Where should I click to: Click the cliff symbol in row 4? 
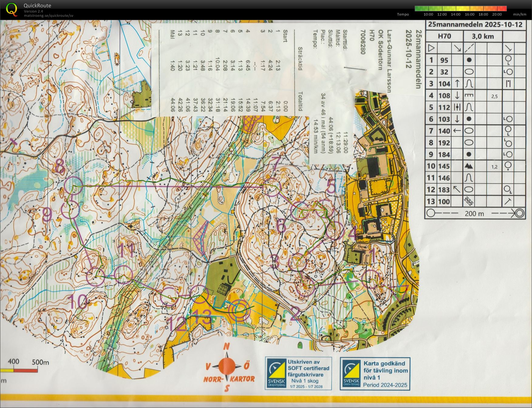[469, 95]
